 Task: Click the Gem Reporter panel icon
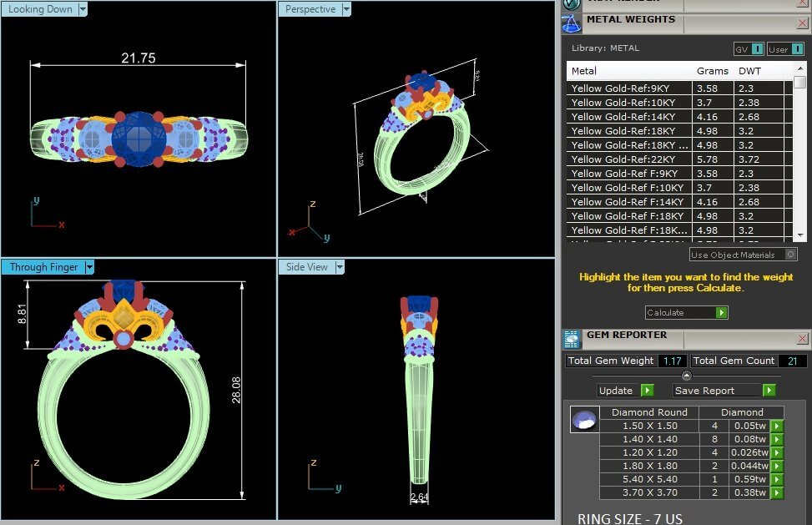tap(572, 338)
